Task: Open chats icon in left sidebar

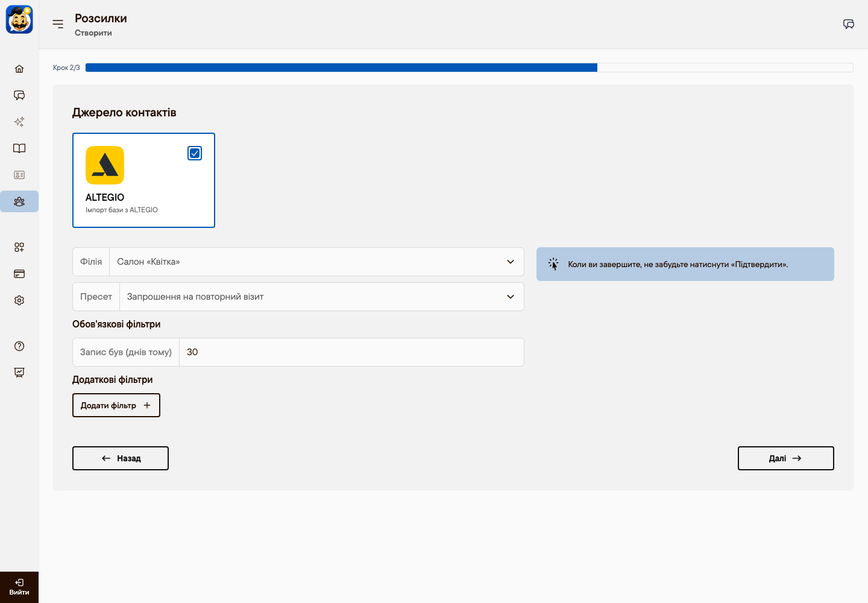Action: click(19, 95)
